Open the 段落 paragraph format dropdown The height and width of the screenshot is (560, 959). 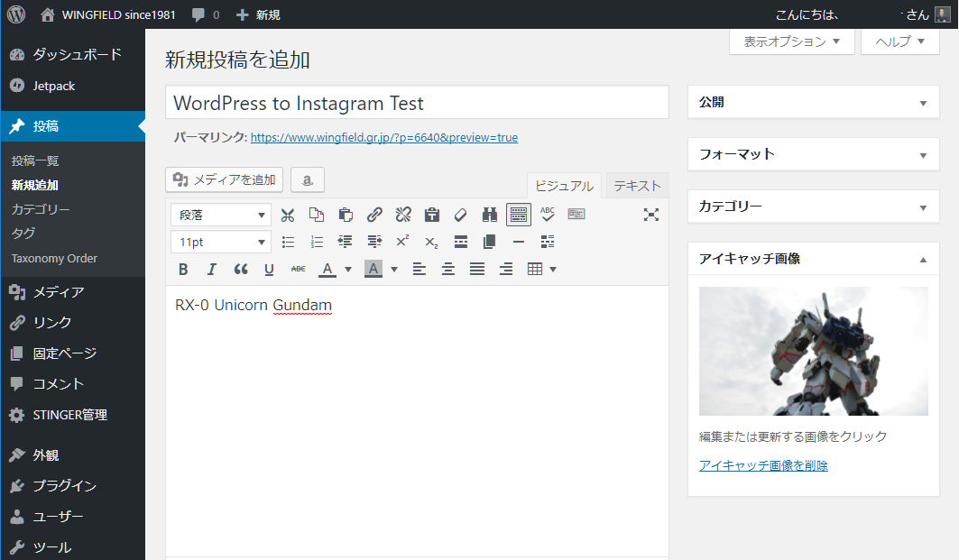[220, 215]
